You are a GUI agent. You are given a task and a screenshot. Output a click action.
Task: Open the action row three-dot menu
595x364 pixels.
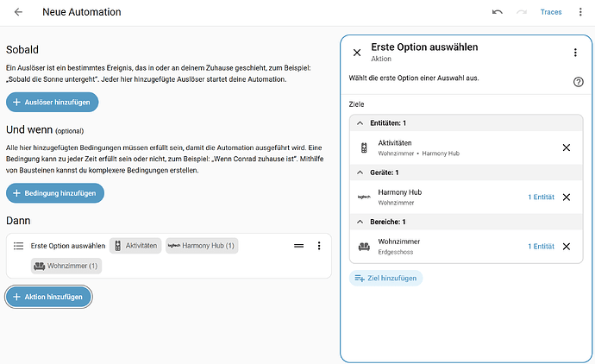(x=319, y=246)
